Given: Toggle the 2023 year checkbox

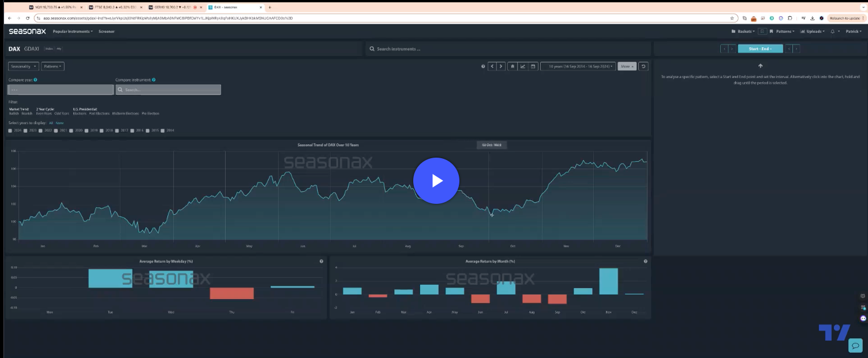Looking at the screenshot, I should point(25,130).
